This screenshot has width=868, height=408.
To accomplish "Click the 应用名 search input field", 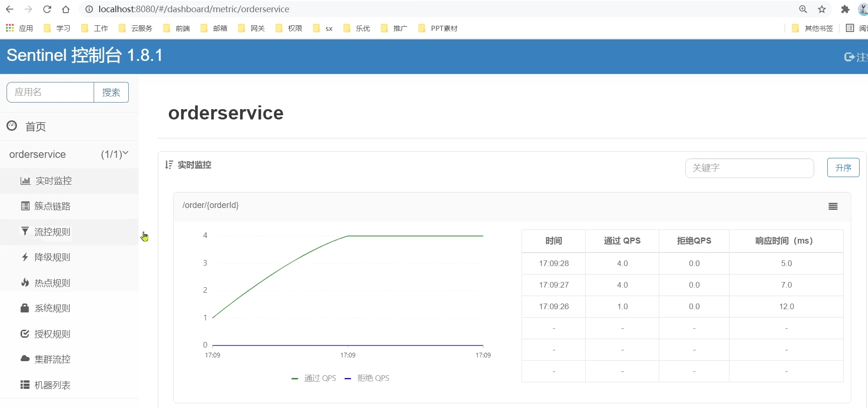I will click(x=51, y=92).
